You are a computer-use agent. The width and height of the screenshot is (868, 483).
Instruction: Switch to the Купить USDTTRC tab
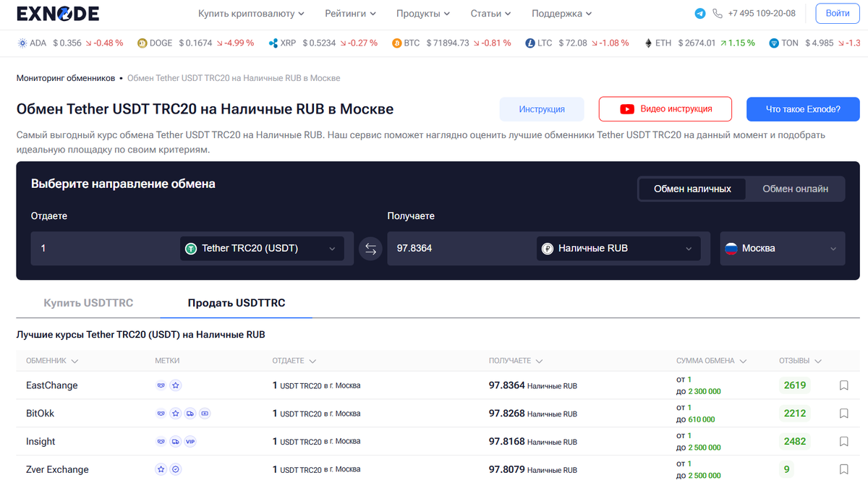[88, 302]
